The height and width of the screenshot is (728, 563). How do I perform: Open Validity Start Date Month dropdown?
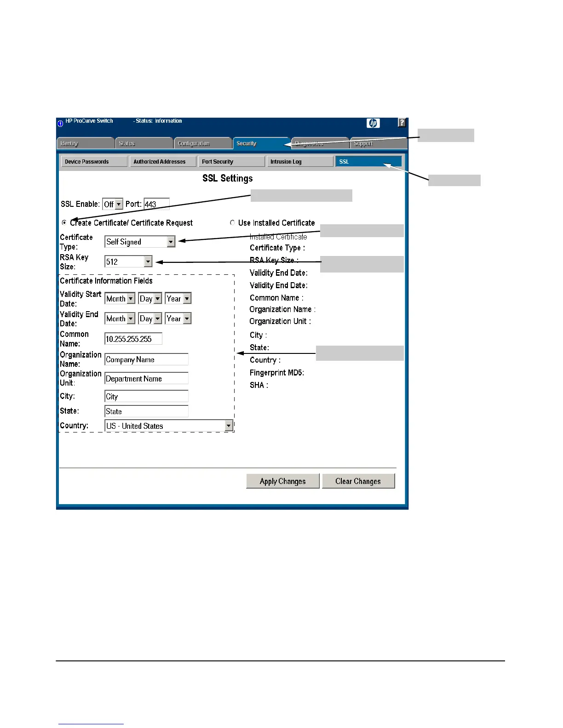point(120,298)
